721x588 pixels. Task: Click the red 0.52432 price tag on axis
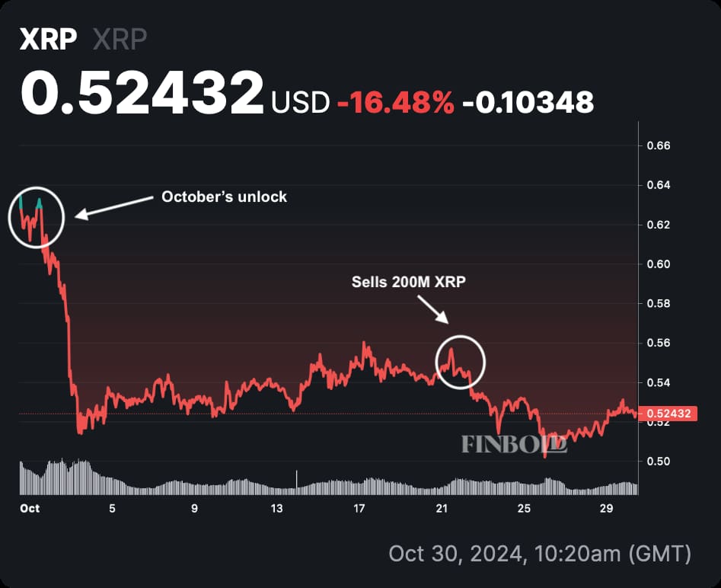tap(668, 413)
